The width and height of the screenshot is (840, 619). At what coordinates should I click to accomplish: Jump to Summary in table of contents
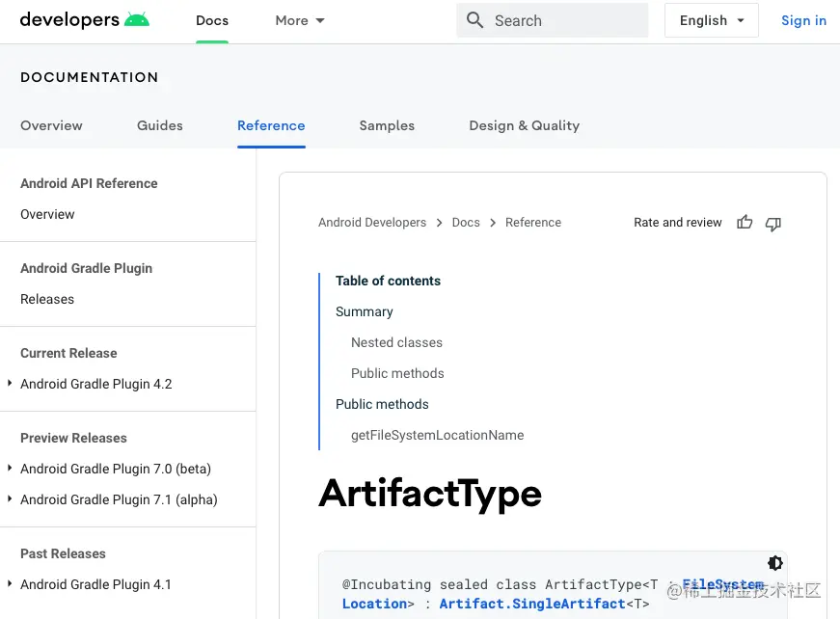pyautogui.click(x=365, y=311)
